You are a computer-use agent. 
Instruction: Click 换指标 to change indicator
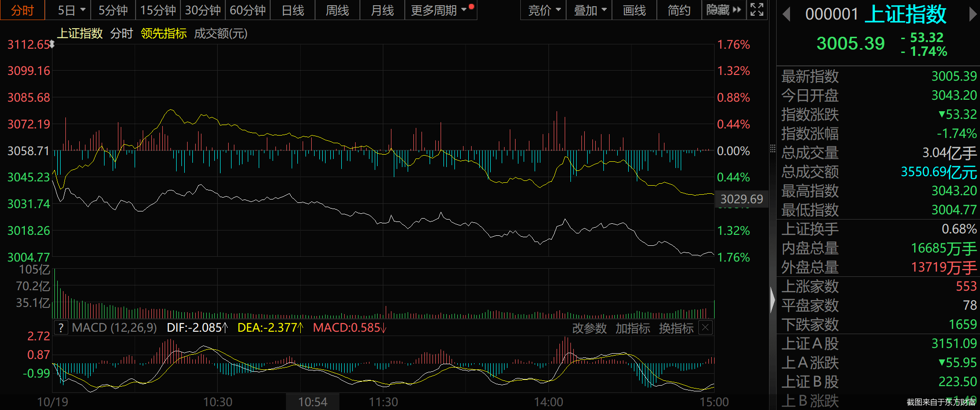[x=676, y=328]
